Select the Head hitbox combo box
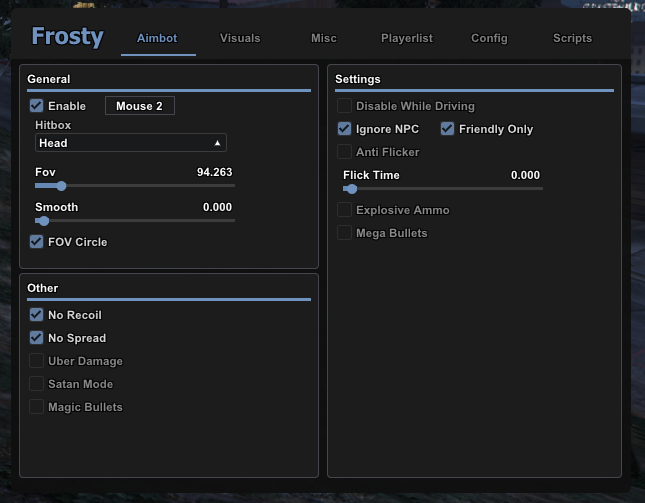This screenshot has height=503, width=645. (x=131, y=143)
